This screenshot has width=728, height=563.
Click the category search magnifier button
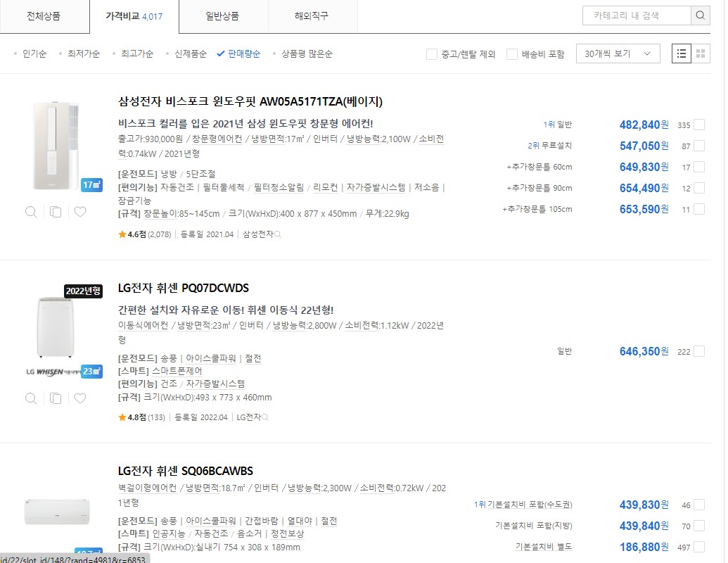(700, 15)
